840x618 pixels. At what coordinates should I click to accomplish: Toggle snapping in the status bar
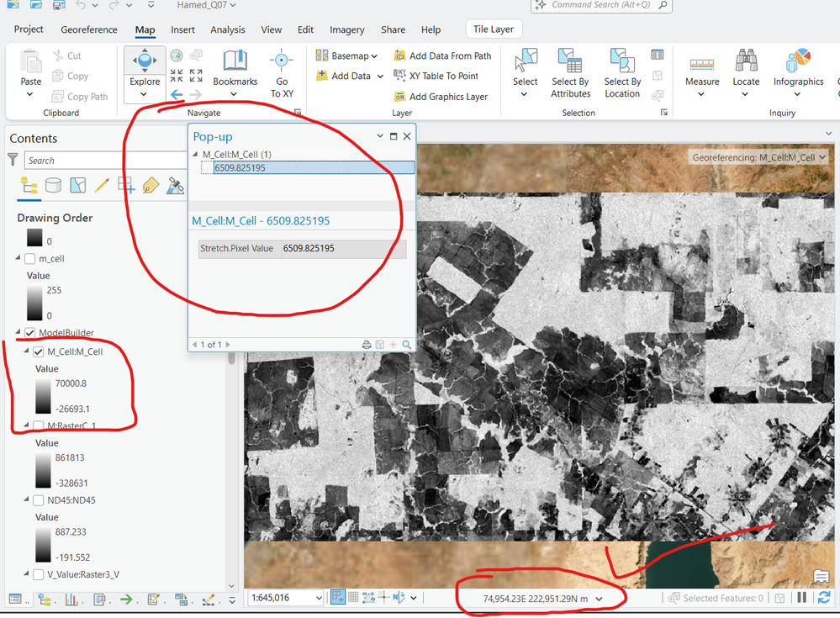[x=337, y=597]
